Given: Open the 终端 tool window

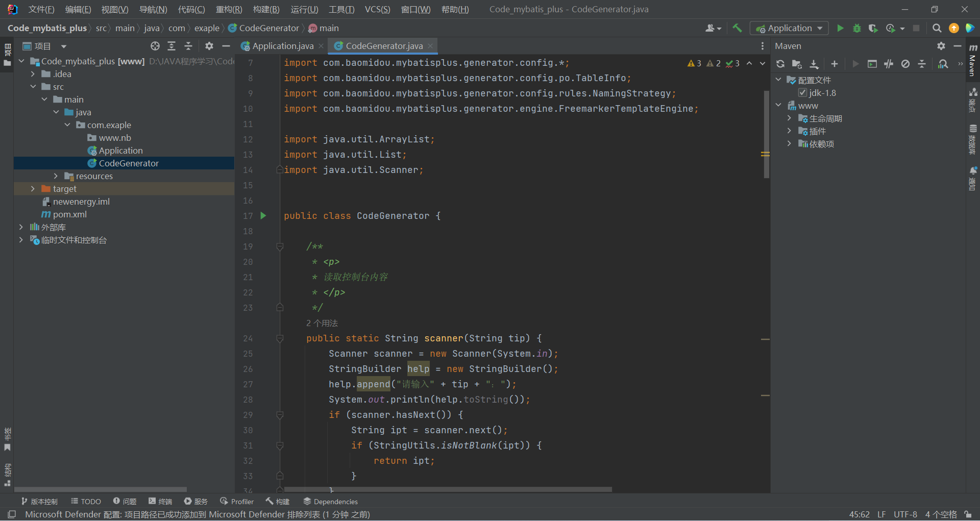Looking at the screenshot, I should click(160, 502).
